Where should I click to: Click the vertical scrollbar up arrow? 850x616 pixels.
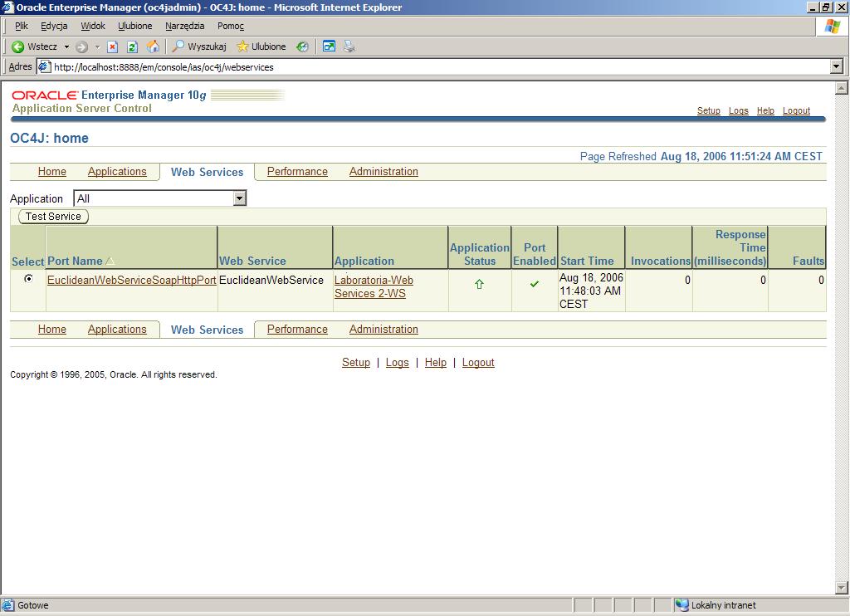(x=842, y=88)
